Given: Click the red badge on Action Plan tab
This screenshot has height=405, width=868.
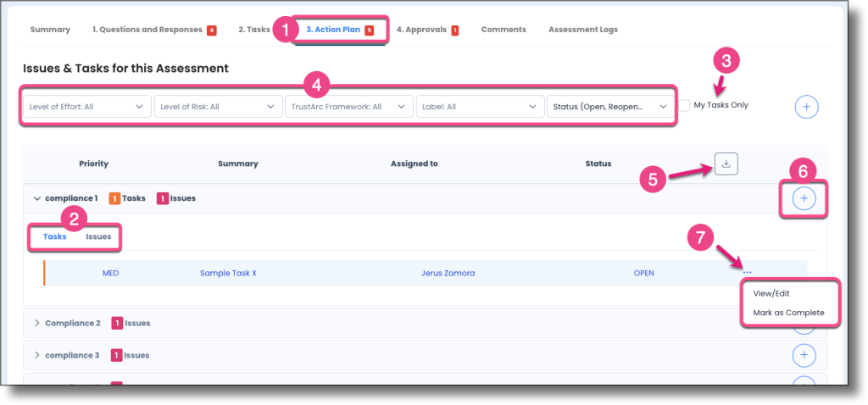Looking at the screenshot, I should 370,31.
